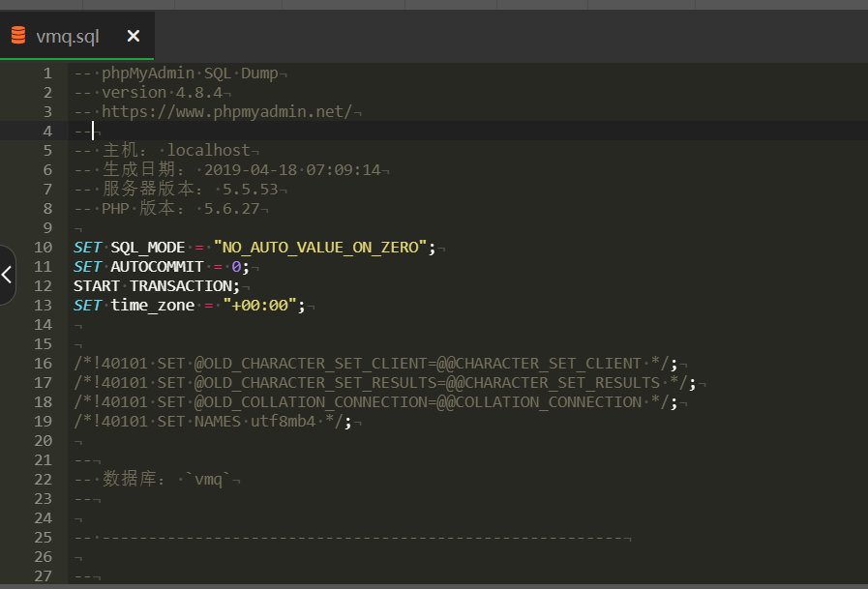Click line number 1 in the gutter
This screenshot has width=868, height=589.
click(47, 74)
